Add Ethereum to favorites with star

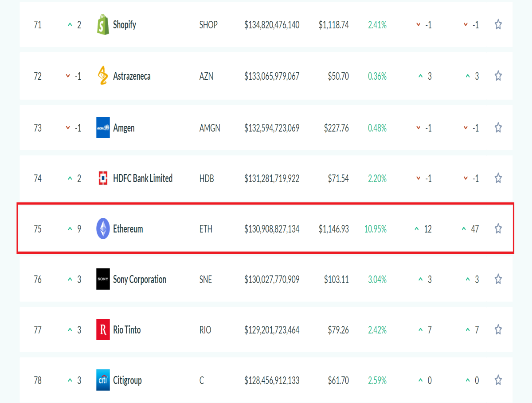tap(498, 229)
